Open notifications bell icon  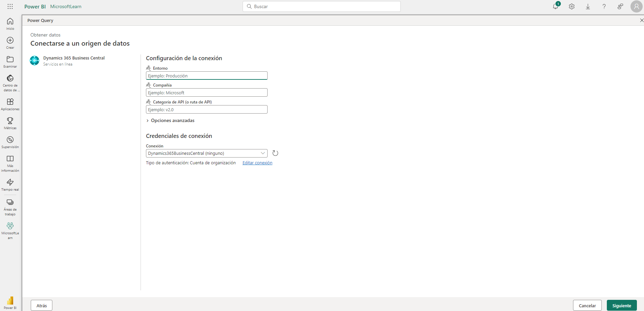tap(555, 6)
